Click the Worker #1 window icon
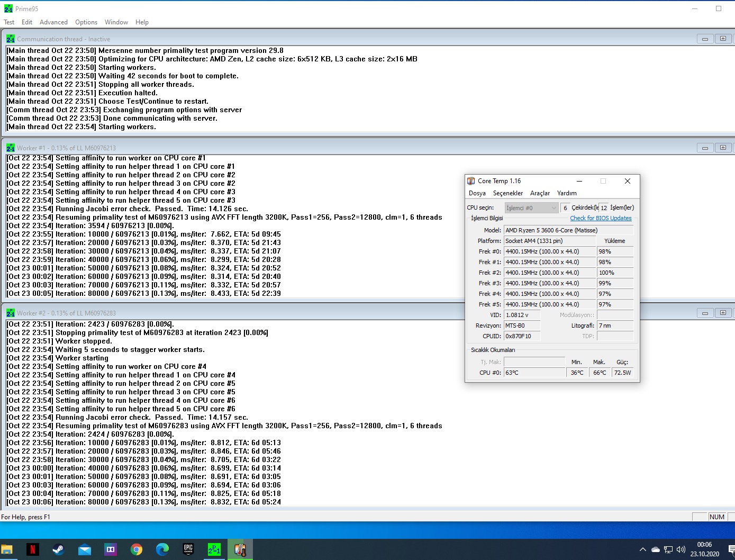 point(11,148)
